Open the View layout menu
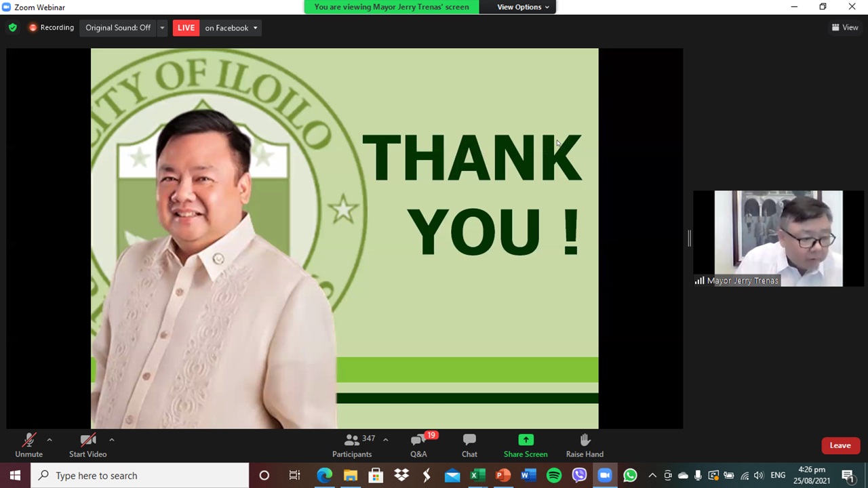Screen dimensions: 868x488 pos(845,27)
